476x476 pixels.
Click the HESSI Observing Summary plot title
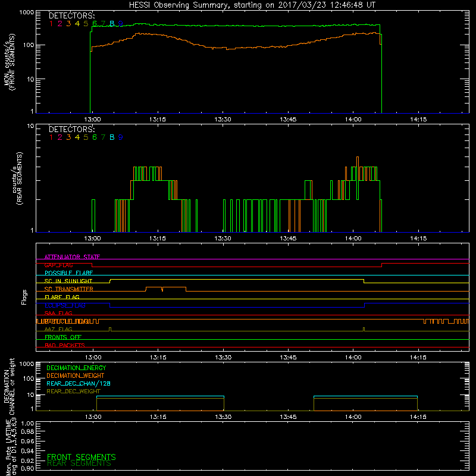(x=252, y=5)
